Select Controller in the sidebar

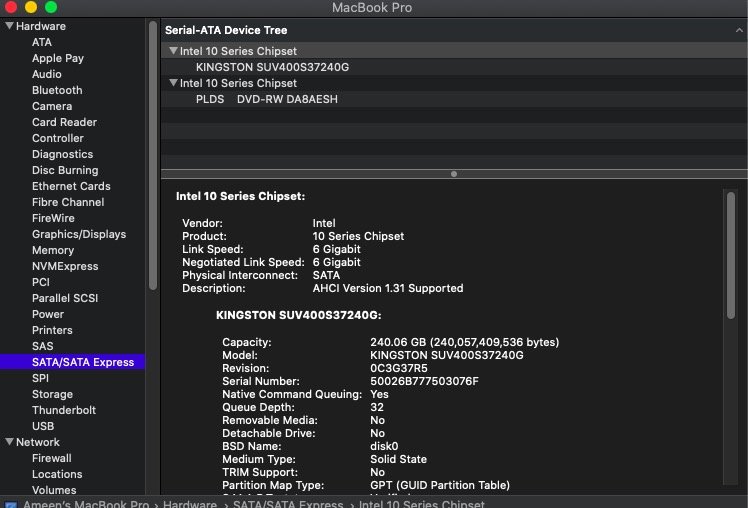pos(58,138)
